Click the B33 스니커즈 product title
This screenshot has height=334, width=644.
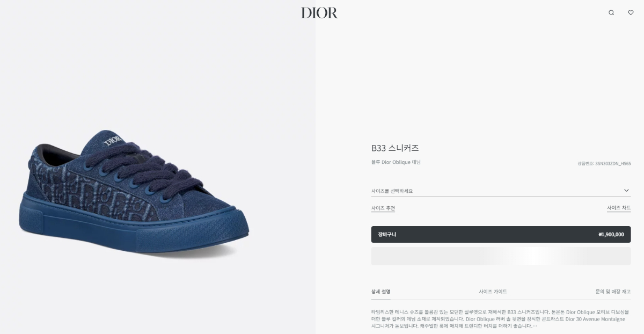tap(395, 148)
